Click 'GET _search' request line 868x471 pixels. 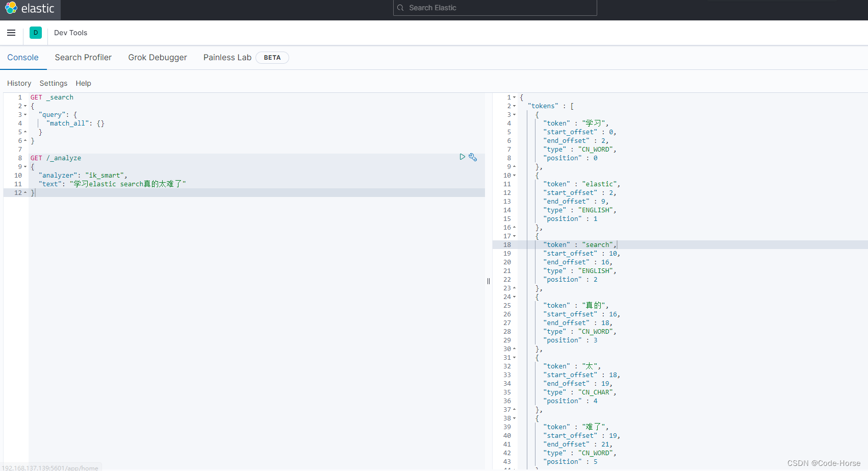(x=52, y=97)
